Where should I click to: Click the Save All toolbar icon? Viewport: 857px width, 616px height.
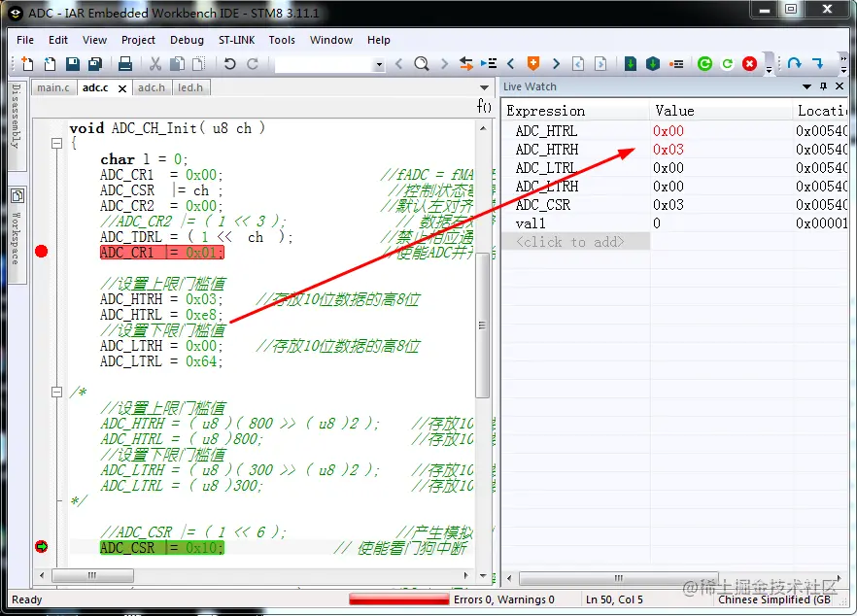coord(95,64)
